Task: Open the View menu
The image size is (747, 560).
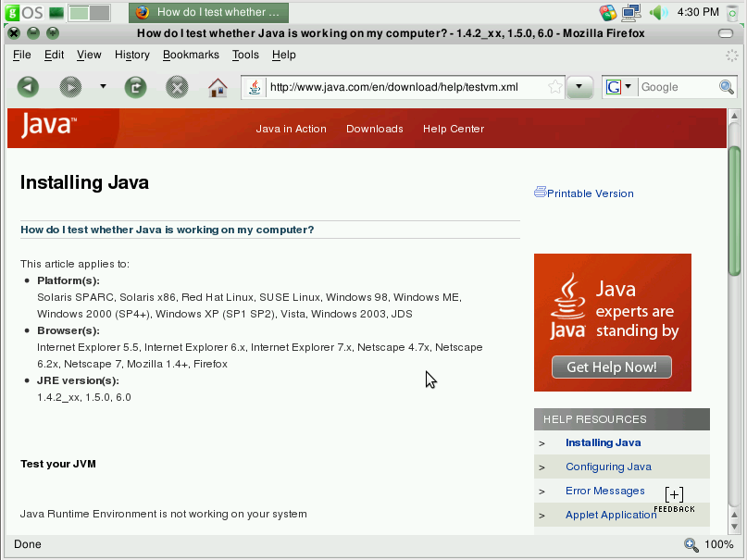Action: [x=89, y=55]
